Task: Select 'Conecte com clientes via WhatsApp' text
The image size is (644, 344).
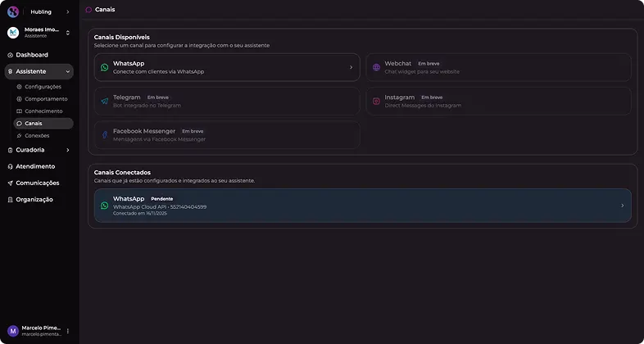Action: tap(158, 71)
